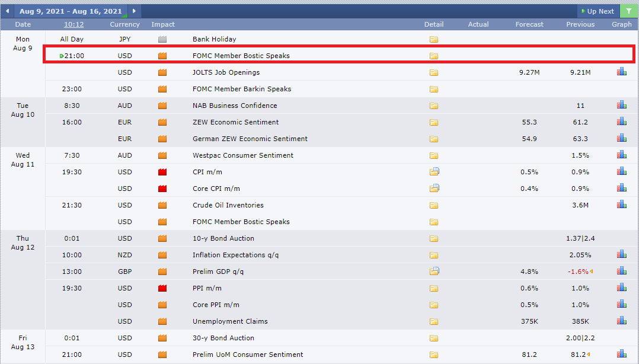Select the Prelim UoM Consumer Sentiment event
The width and height of the screenshot is (639, 364).
pos(248,355)
